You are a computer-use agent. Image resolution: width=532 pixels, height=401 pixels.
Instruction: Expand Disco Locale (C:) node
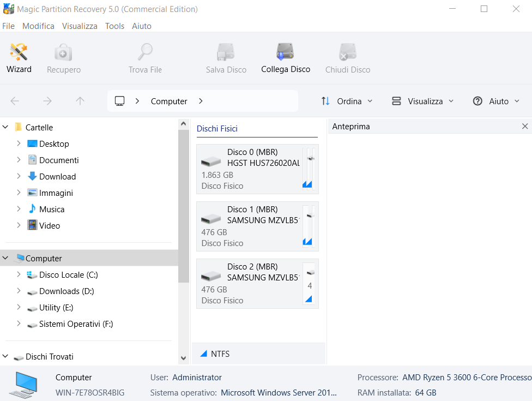(x=19, y=274)
